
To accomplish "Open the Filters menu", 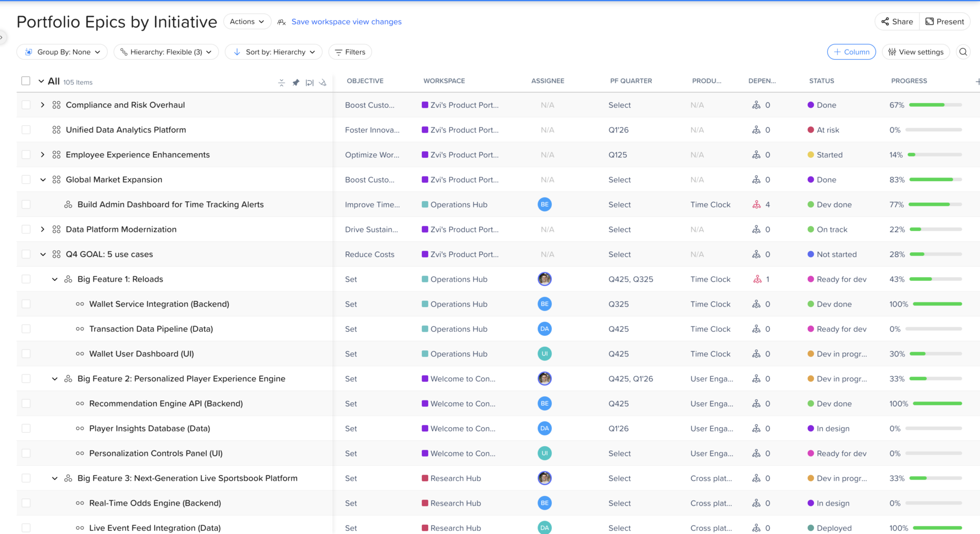I will point(350,52).
